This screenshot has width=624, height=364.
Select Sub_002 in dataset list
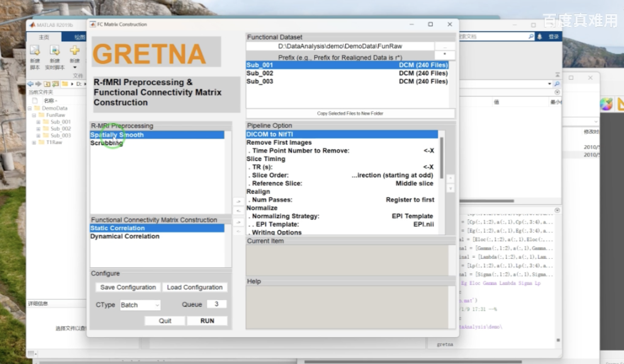(x=347, y=73)
